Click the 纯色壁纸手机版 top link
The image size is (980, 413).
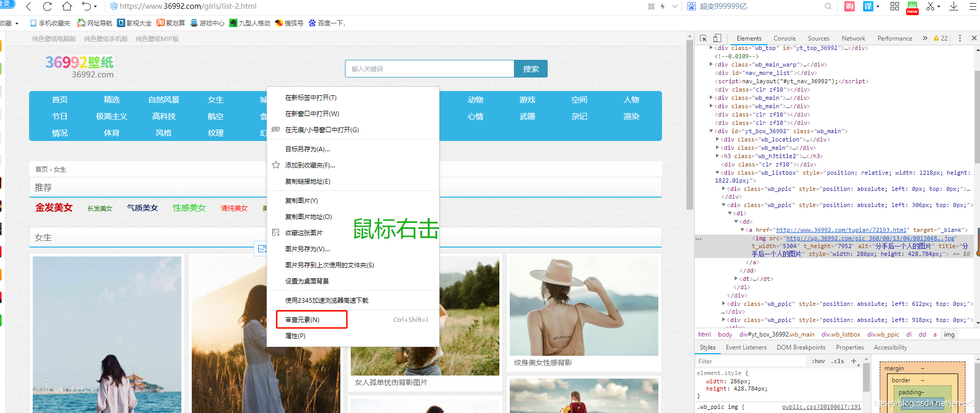[x=106, y=39]
